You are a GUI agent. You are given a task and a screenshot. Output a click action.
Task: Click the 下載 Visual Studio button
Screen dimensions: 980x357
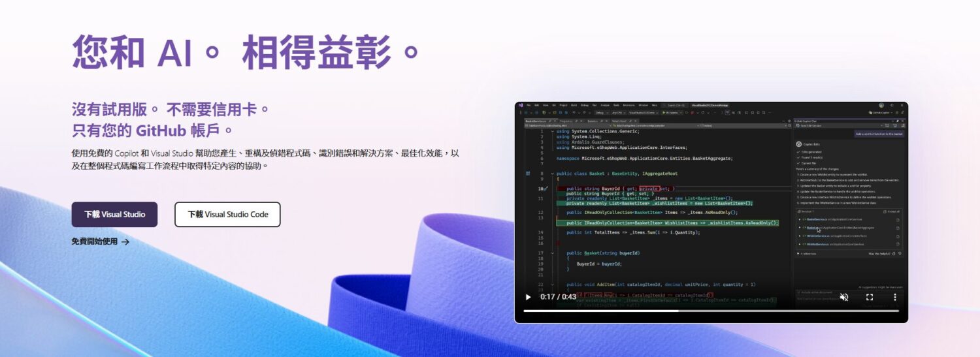coord(114,214)
